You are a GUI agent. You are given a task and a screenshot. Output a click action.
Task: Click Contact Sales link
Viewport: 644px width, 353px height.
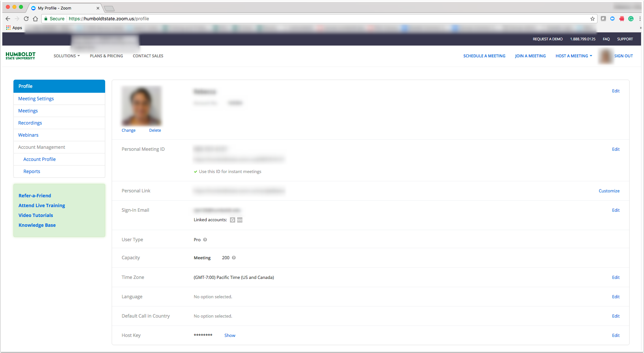[148, 56]
